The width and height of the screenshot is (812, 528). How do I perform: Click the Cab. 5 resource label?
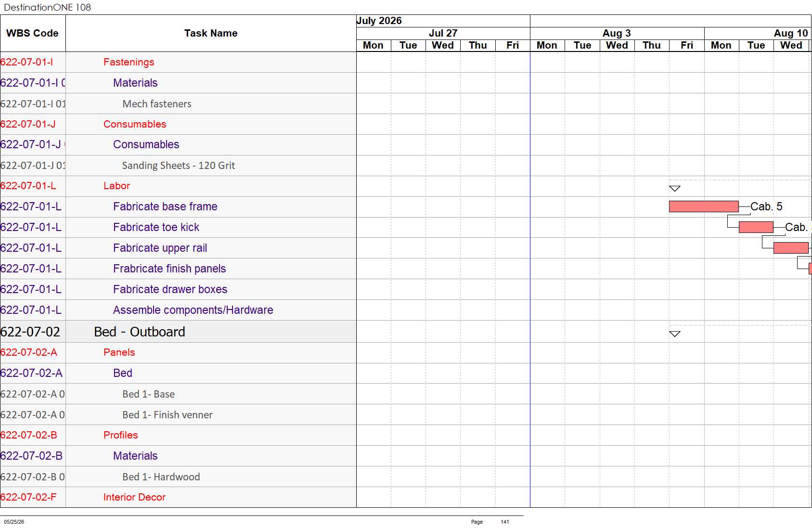pos(766,206)
